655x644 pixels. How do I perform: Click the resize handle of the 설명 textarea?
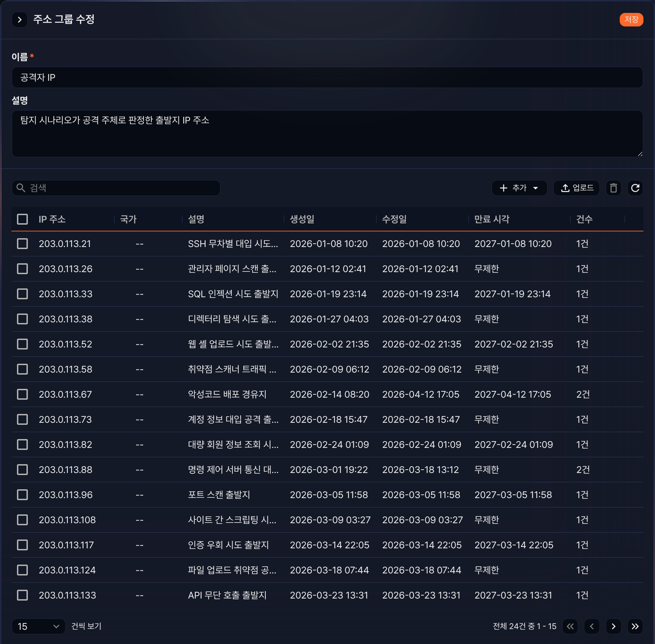pyautogui.click(x=640, y=154)
